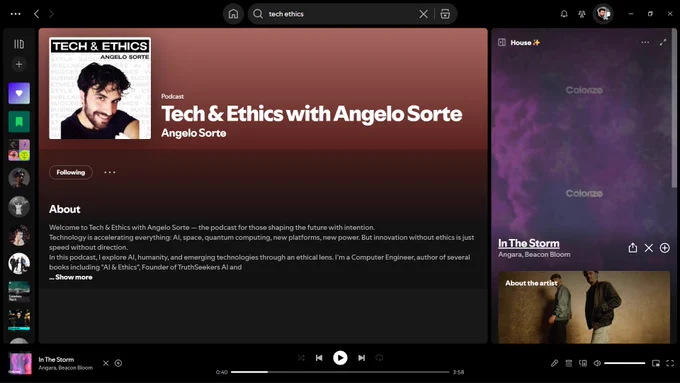
Task: Skip to previous track
Action: click(x=319, y=358)
